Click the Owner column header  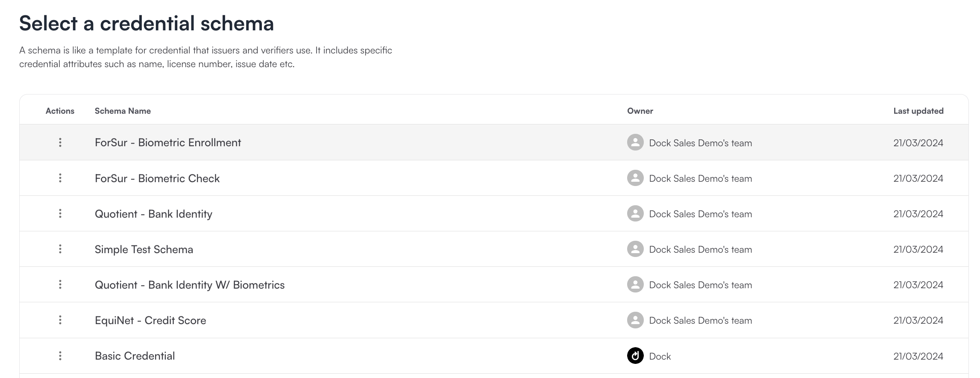[640, 111]
